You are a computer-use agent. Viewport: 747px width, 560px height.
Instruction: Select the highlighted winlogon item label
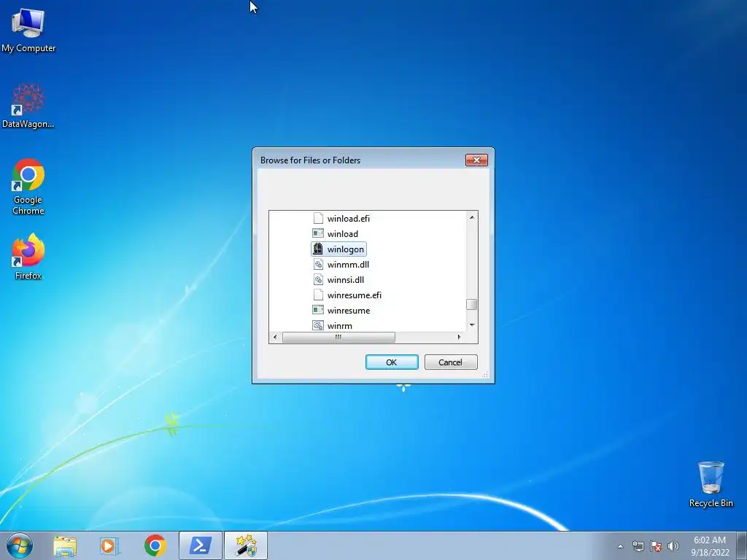(345, 249)
